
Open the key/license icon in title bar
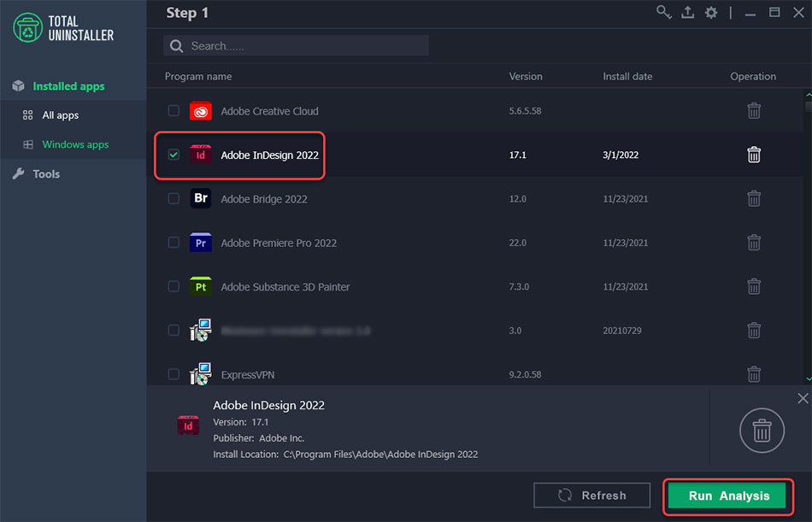pyautogui.click(x=663, y=13)
